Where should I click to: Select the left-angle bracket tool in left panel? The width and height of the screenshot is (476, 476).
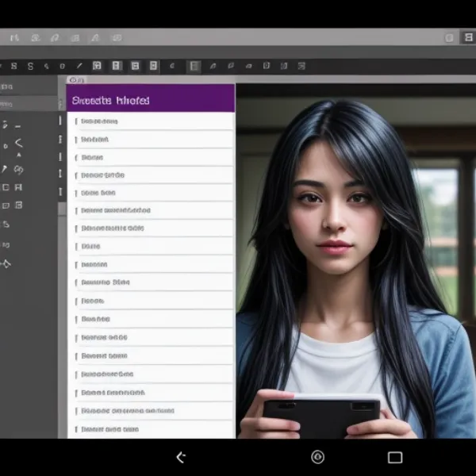click(19, 143)
